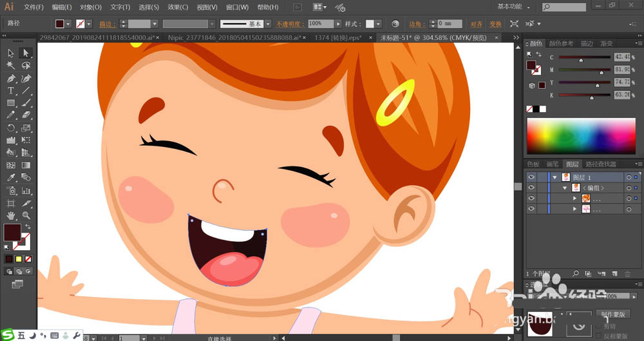Open the fill color dropdown in control bar
The height and width of the screenshot is (341, 644).
coord(68,24)
